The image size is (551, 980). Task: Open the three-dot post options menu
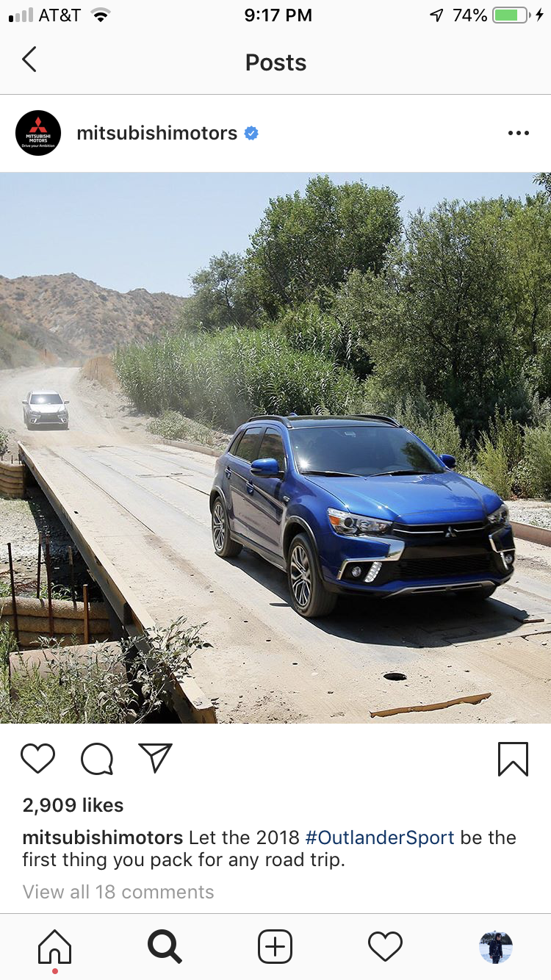click(x=518, y=134)
